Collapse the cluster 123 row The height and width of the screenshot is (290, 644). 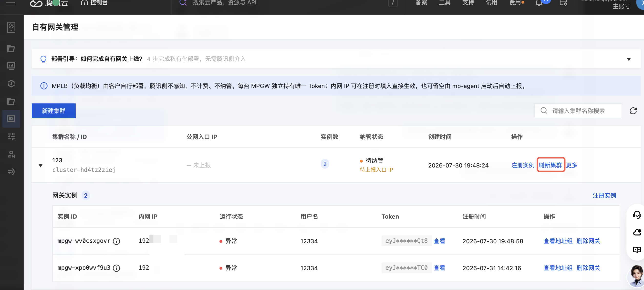click(41, 166)
